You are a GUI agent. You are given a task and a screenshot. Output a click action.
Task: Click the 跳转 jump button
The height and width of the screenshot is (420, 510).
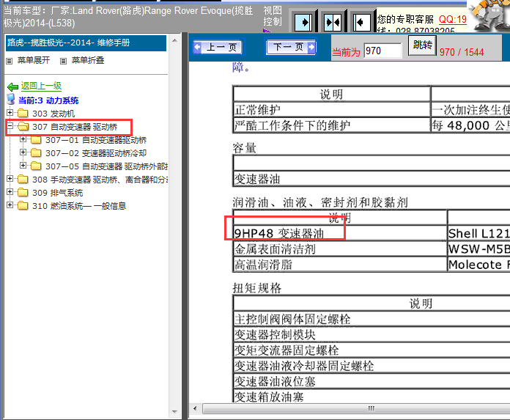tap(422, 45)
